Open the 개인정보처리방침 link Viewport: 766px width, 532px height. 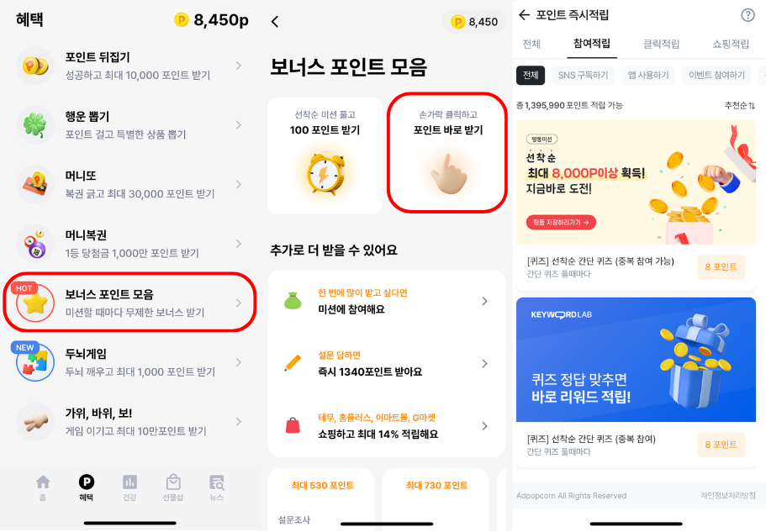[728, 495]
